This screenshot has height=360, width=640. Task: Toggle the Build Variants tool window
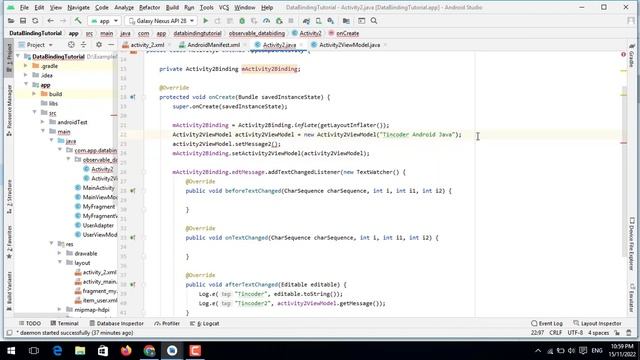pos(9,291)
